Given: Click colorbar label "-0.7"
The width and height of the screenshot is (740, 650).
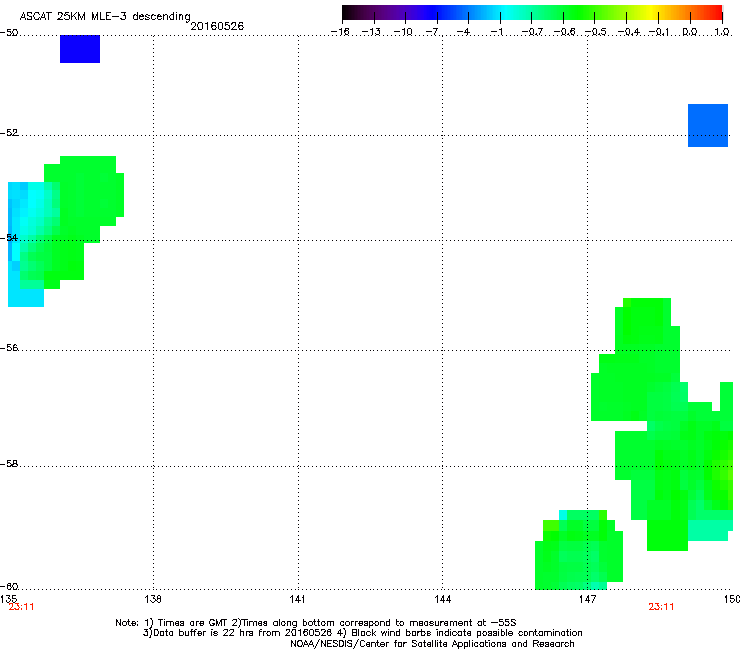Looking at the screenshot, I should [532, 32].
